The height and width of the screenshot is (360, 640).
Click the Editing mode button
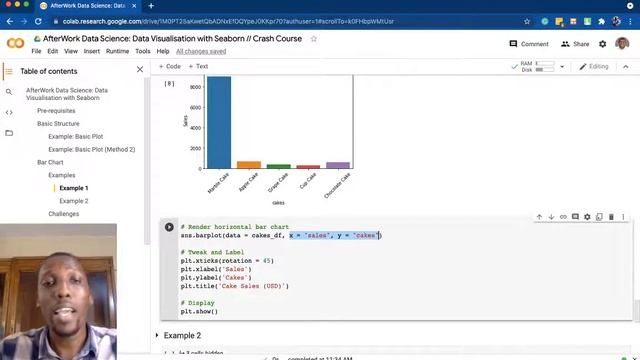pos(593,67)
